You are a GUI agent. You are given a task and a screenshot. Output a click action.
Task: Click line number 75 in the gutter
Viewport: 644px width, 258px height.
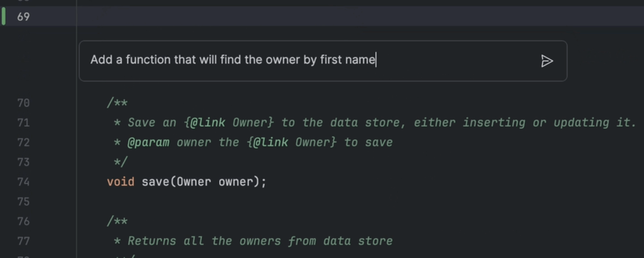pos(23,202)
